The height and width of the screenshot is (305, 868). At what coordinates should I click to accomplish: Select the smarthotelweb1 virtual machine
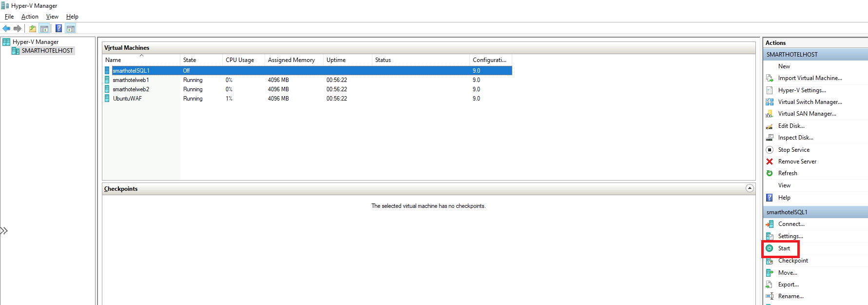coord(131,80)
